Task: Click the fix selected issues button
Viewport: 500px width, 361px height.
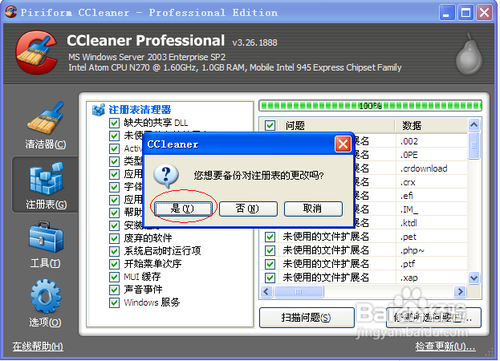Action: 433,317
